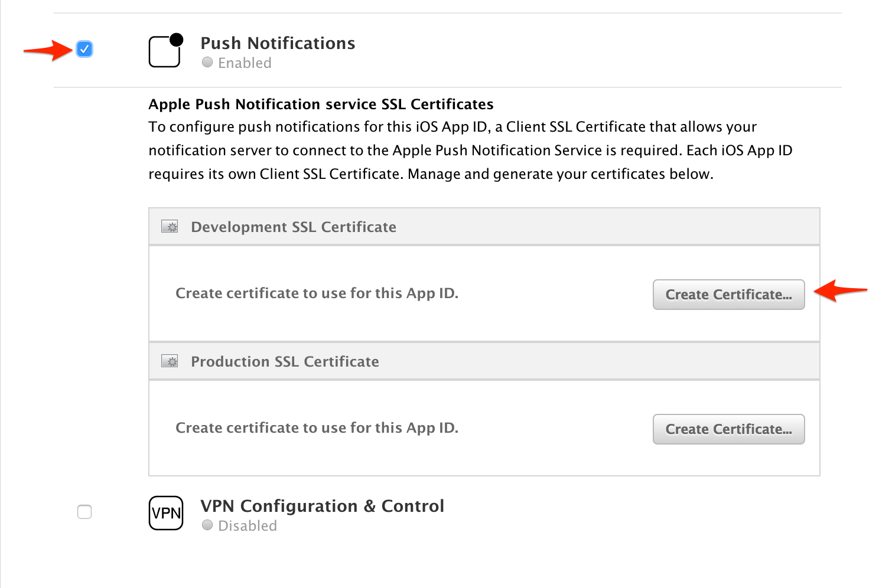Click the Production SSL Certificate header text
Screen dimensions: 892x588
point(285,362)
